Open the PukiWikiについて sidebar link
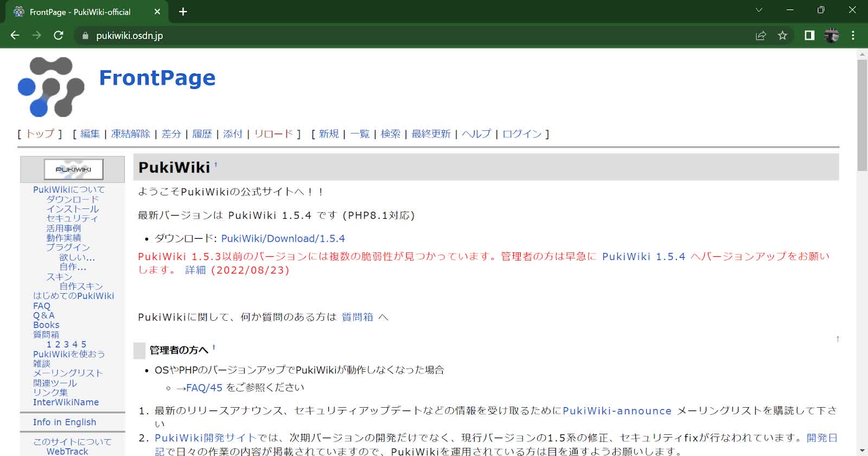 [x=69, y=189]
